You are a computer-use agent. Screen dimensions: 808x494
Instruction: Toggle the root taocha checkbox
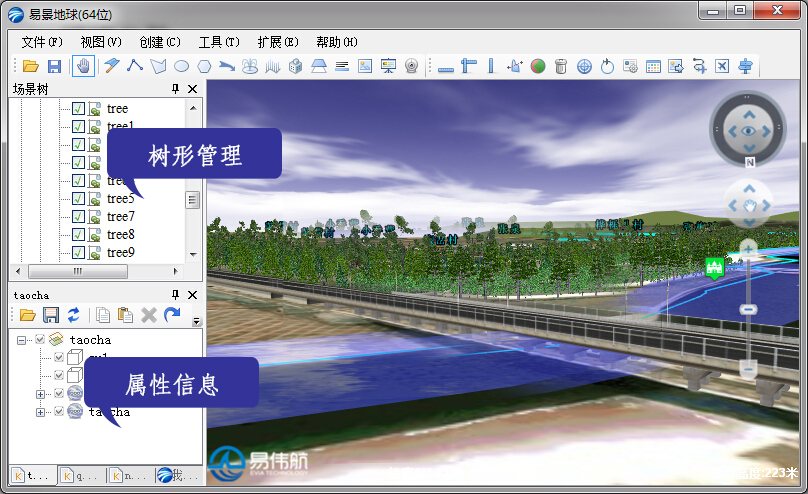40,339
